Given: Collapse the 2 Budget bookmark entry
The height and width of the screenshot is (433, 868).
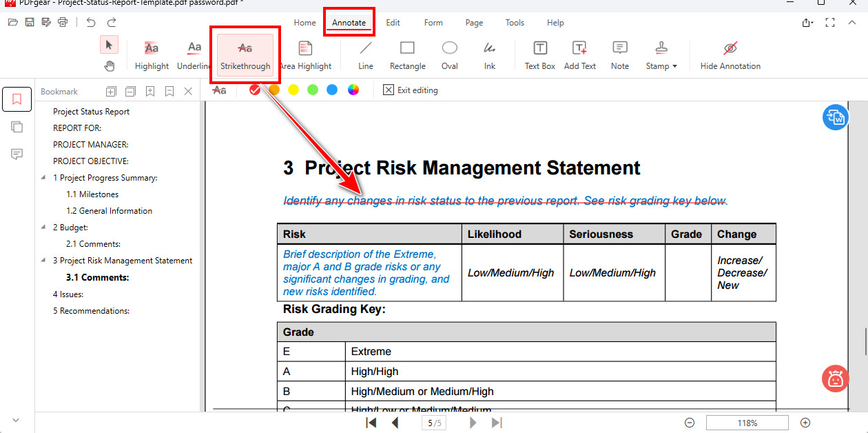Looking at the screenshot, I should (x=44, y=227).
